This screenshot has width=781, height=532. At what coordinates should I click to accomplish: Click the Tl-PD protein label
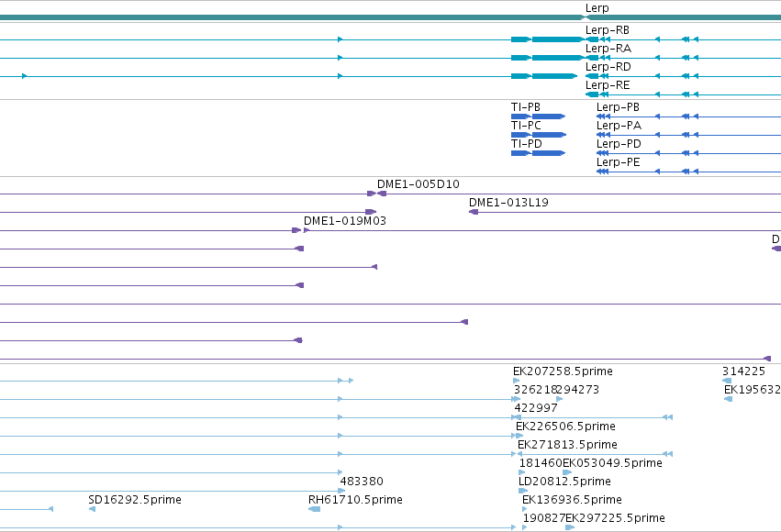click(527, 144)
